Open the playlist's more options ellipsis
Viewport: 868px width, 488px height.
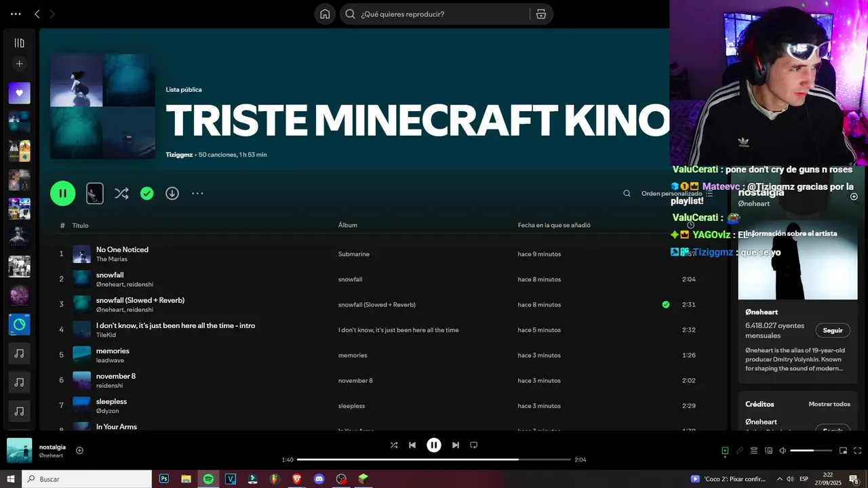coord(197,193)
